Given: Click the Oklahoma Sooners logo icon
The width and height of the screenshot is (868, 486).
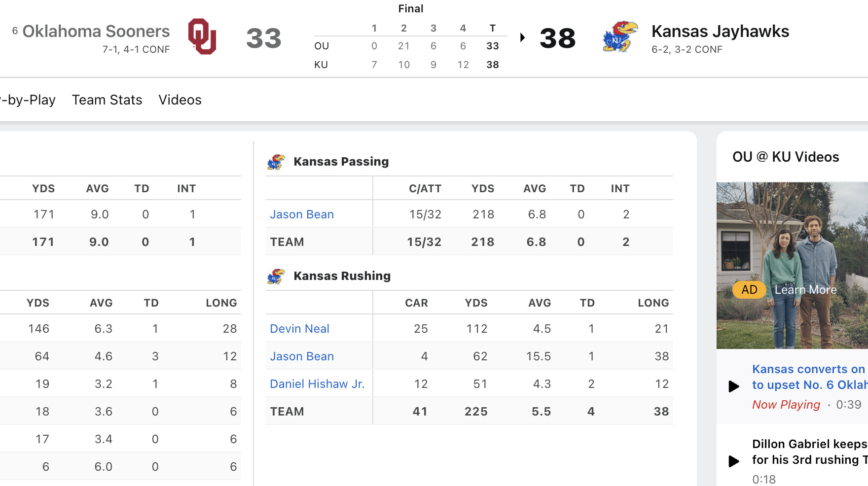Looking at the screenshot, I should (x=202, y=37).
